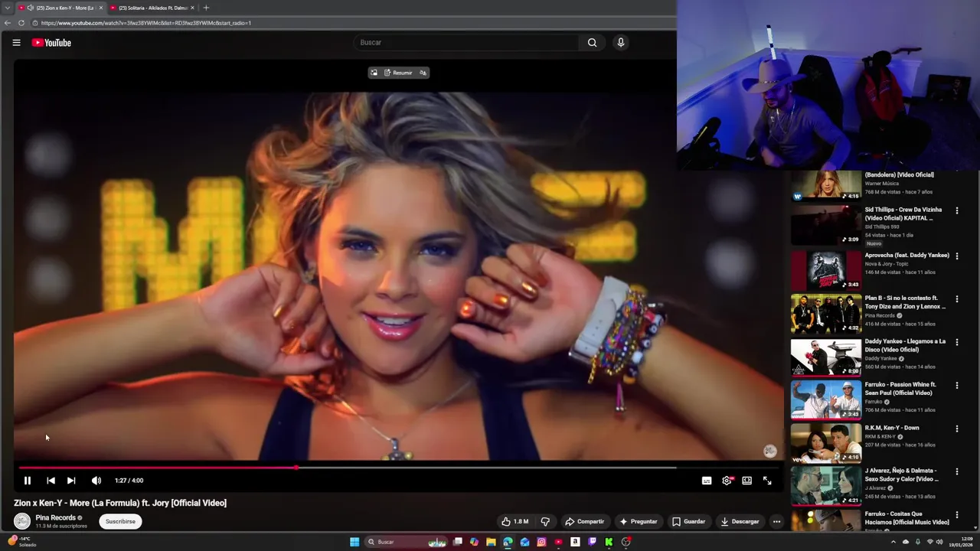Viewport: 980px width, 551px height.
Task: Save the video with Guardar
Action: tap(688, 522)
